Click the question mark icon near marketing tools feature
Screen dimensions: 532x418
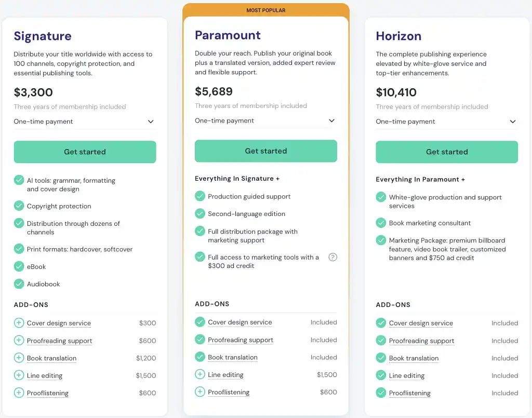pyautogui.click(x=333, y=257)
